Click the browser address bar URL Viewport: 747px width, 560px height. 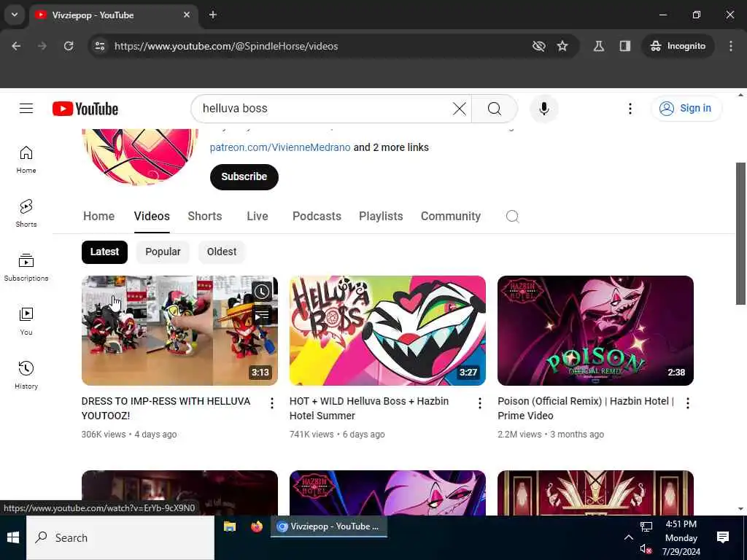pos(226,46)
